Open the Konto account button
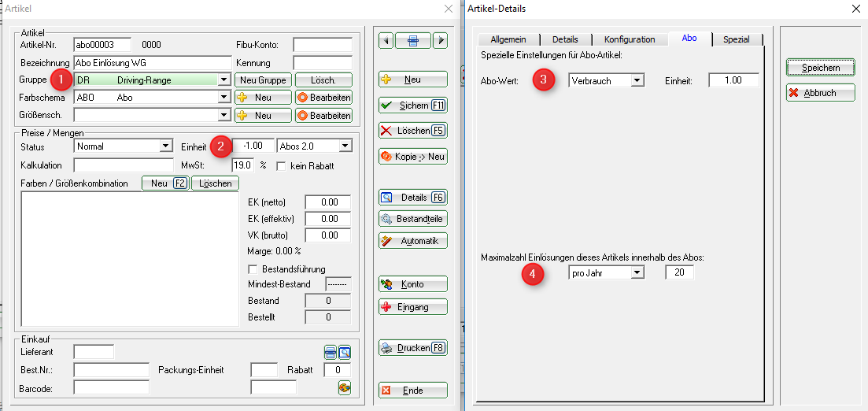This screenshot has height=411, width=868. pyautogui.click(x=413, y=284)
